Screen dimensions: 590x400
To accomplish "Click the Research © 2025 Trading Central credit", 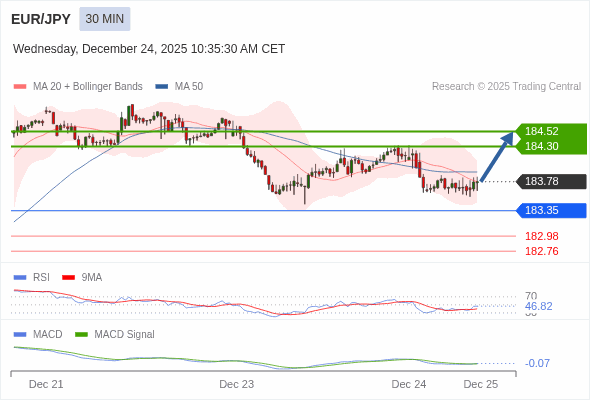I will coord(506,87).
